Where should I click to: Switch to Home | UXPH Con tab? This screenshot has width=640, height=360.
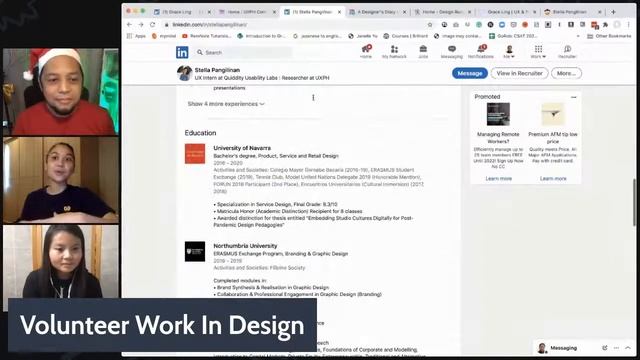pos(247,12)
